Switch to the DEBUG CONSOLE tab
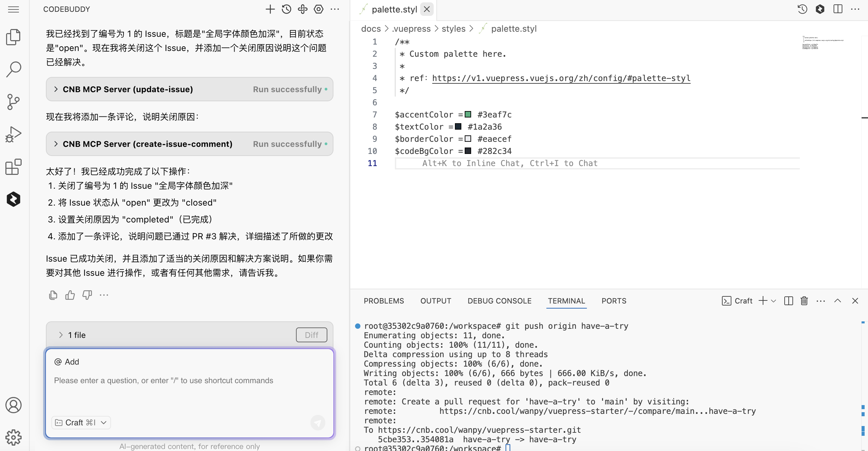 pos(499,301)
